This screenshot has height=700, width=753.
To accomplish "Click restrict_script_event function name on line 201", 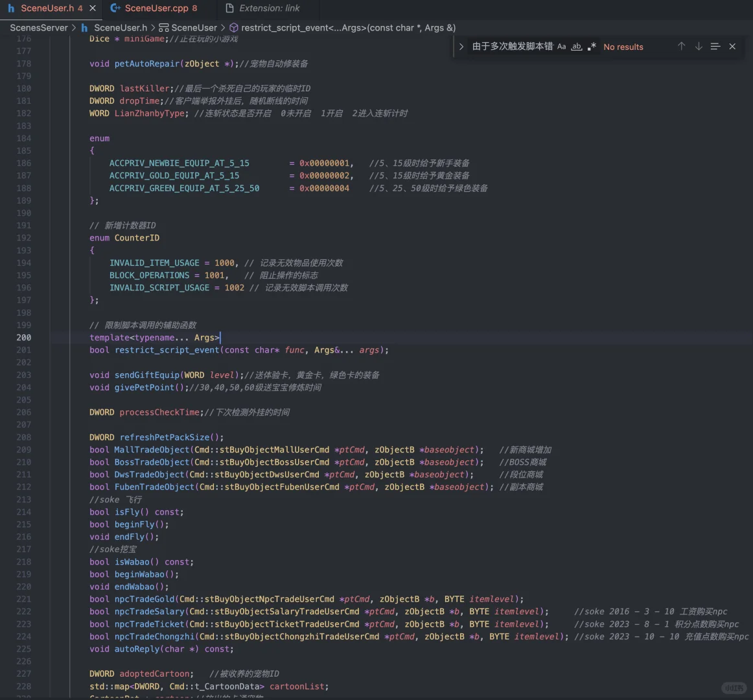I will [x=167, y=350].
